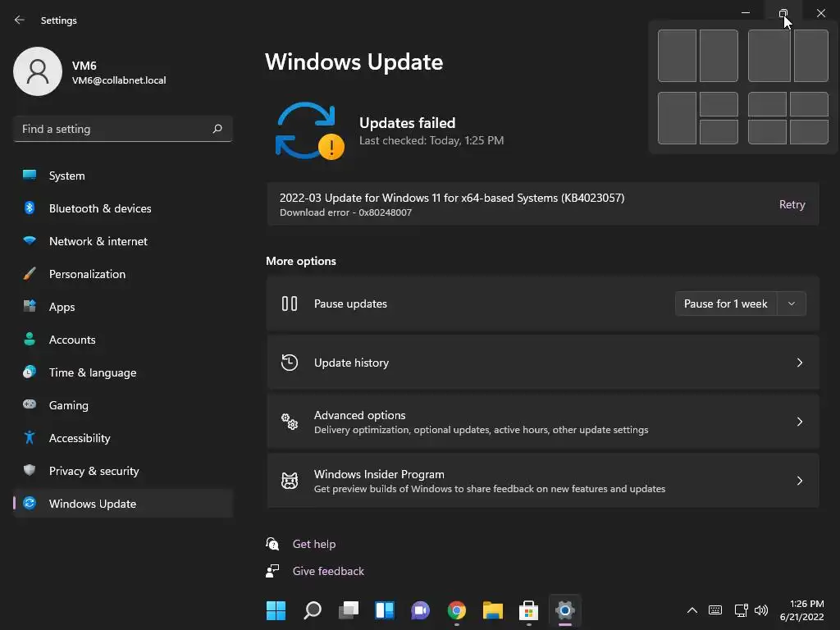
Task: Open Microsoft Store from taskbar
Action: point(529,610)
